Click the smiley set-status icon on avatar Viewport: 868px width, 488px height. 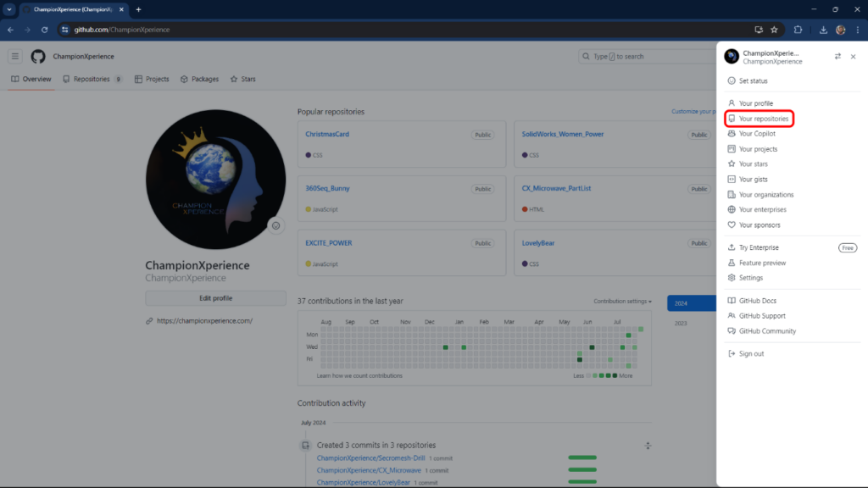(x=275, y=225)
